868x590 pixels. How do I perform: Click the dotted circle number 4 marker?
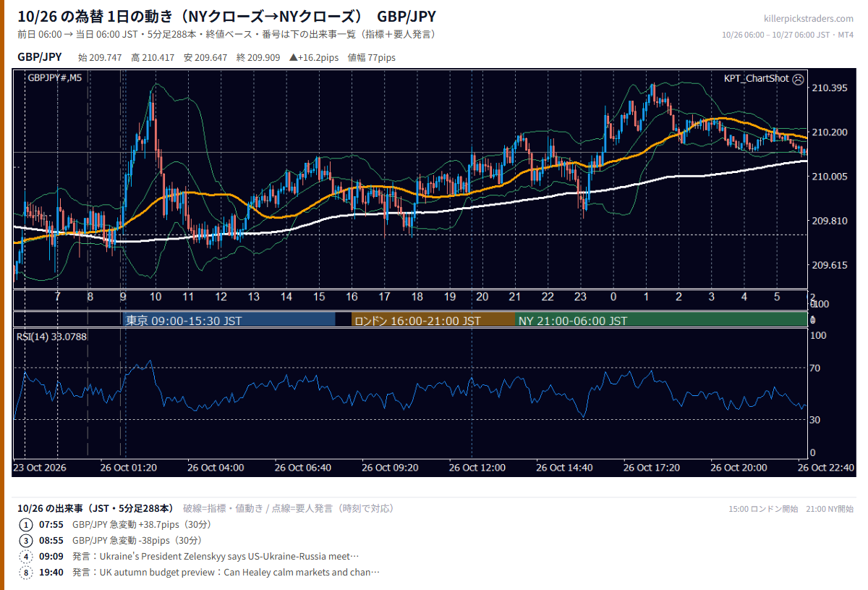click(x=26, y=556)
